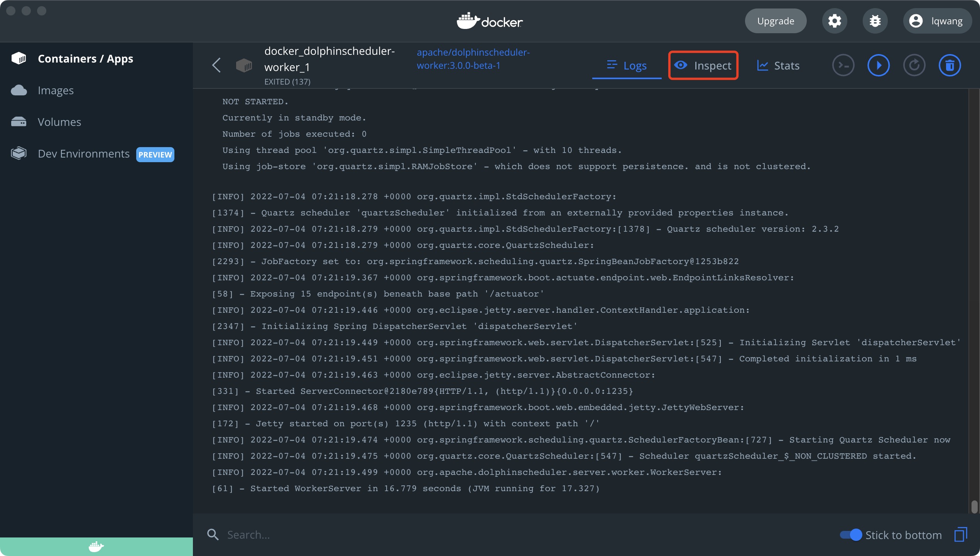The width and height of the screenshot is (980, 556).
Task: Click the logs vertical scrollbar thumb
Action: (x=974, y=507)
